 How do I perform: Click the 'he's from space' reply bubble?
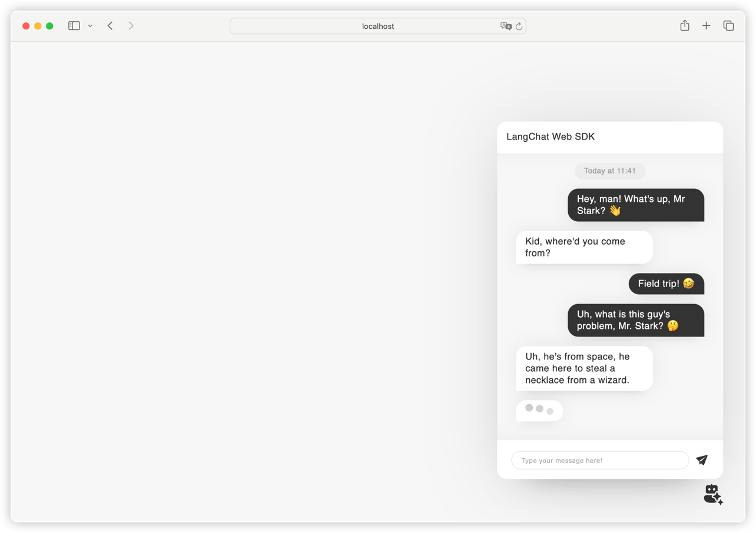click(x=584, y=368)
